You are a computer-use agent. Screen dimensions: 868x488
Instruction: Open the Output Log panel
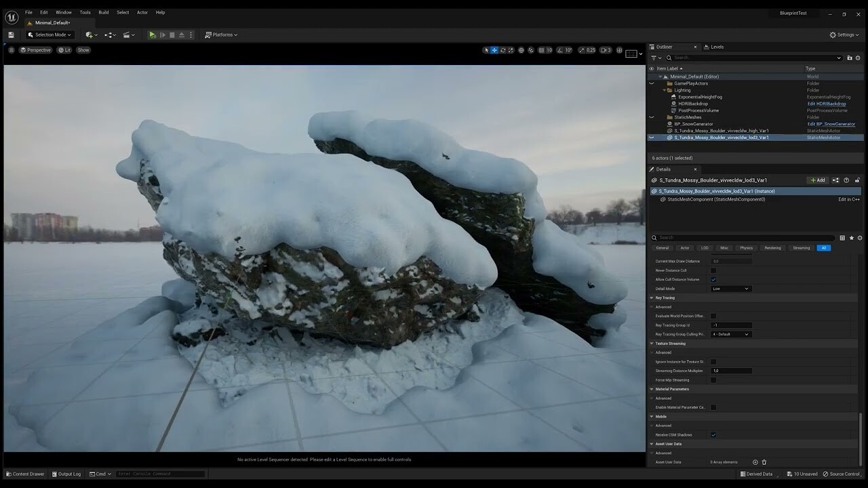tap(66, 474)
